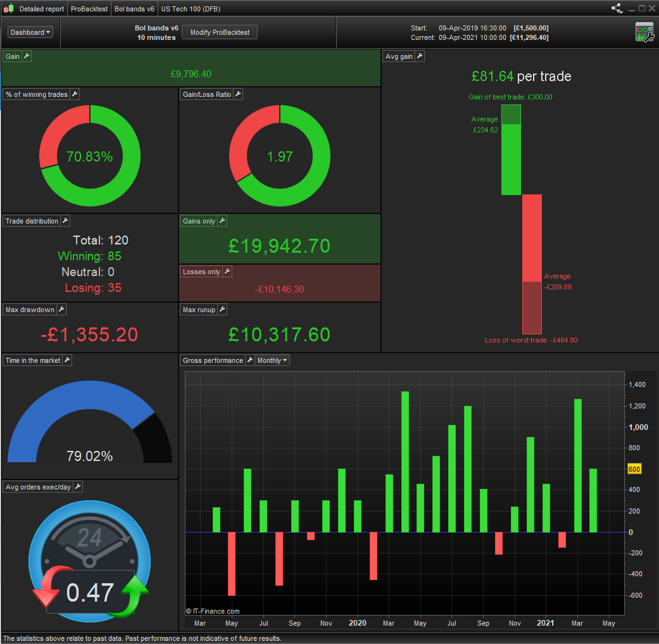Open wrench for Max runup panel
Image resolution: width=659 pixels, height=644 pixels.
(x=222, y=310)
